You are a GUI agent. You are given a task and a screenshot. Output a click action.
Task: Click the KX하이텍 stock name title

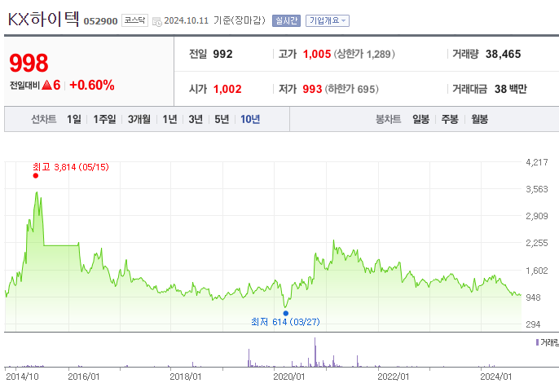tap(43, 19)
